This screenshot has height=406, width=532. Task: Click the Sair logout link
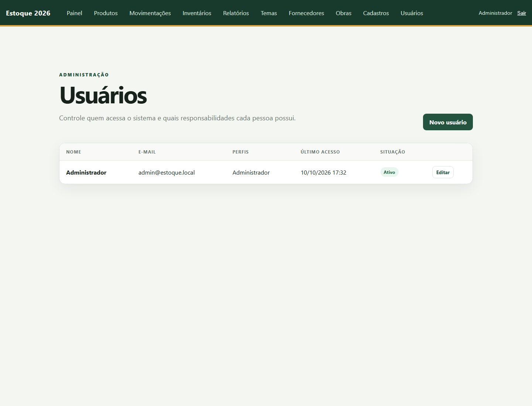point(522,13)
